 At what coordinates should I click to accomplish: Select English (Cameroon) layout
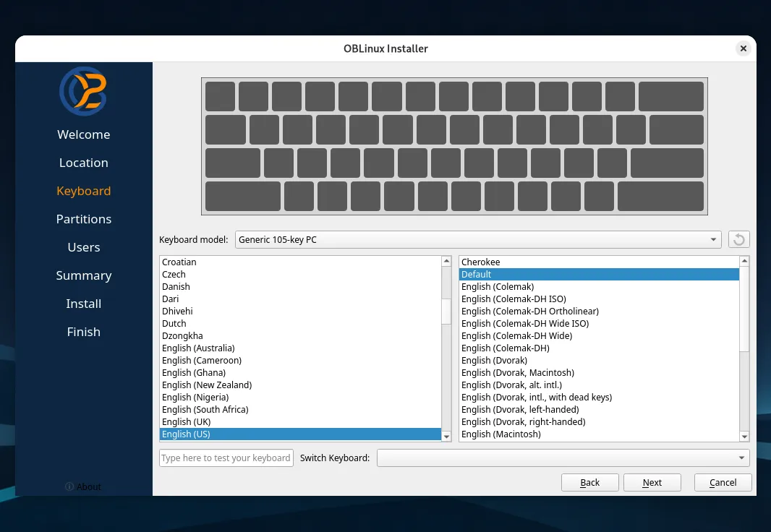click(300, 360)
